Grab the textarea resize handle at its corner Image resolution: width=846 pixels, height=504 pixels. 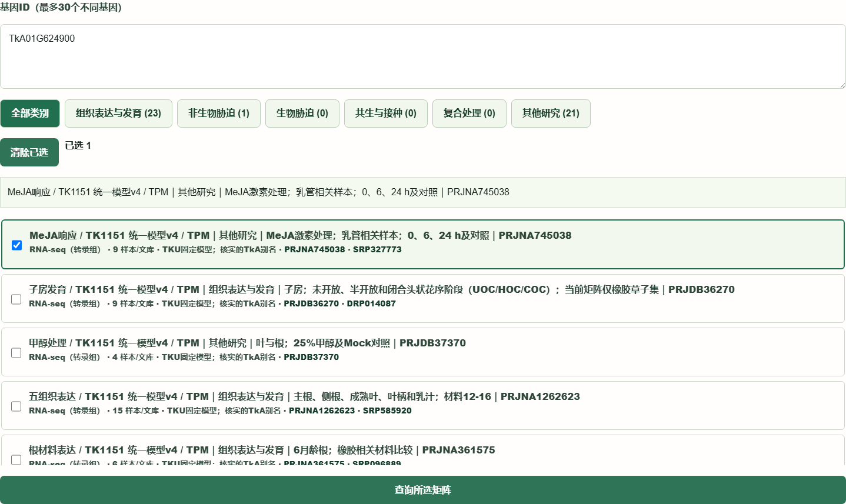pos(842,85)
